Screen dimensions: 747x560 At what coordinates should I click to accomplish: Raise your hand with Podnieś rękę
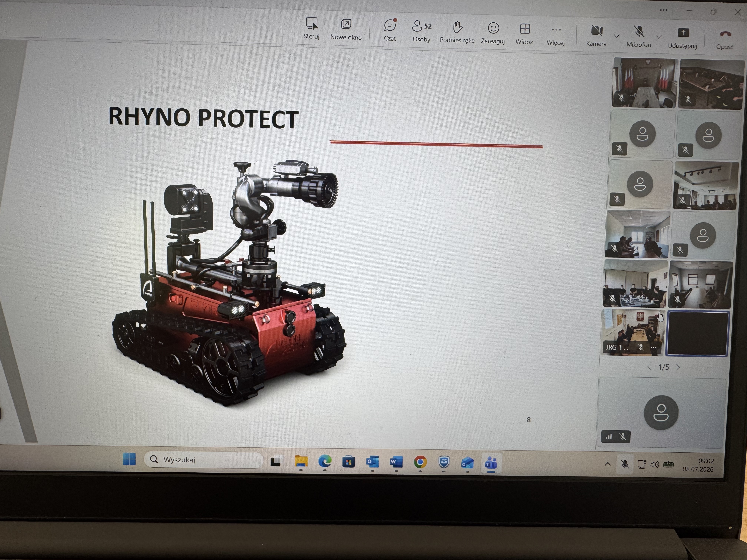(457, 32)
